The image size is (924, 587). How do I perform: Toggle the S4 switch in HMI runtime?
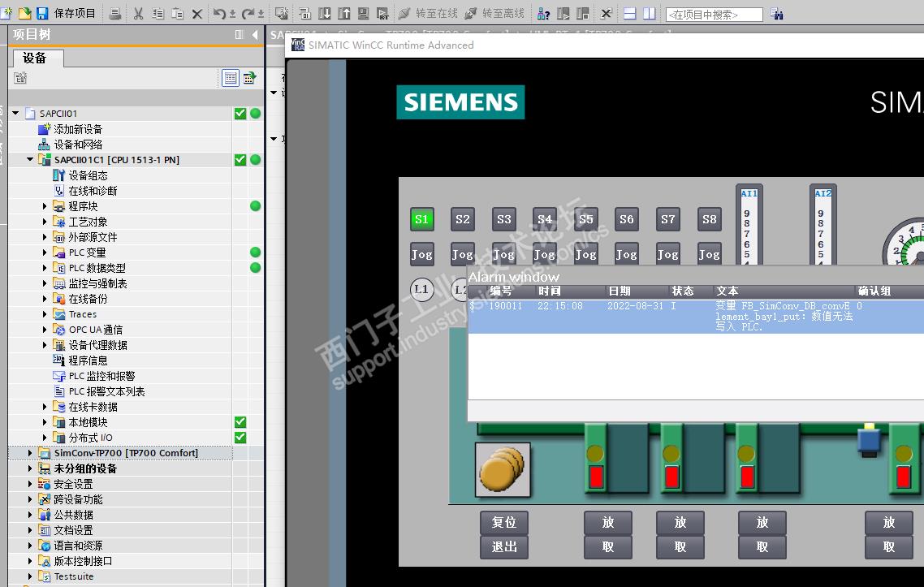(545, 219)
